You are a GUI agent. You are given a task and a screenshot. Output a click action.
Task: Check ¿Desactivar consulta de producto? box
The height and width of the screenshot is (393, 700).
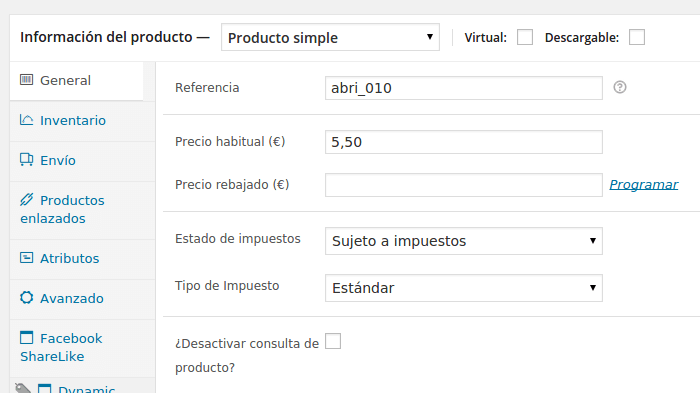click(x=333, y=341)
